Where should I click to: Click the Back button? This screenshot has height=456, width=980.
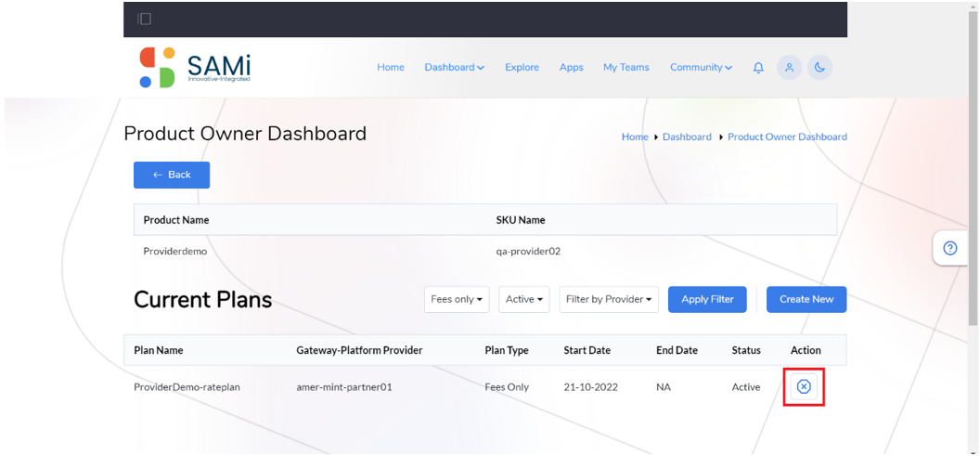(172, 176)
